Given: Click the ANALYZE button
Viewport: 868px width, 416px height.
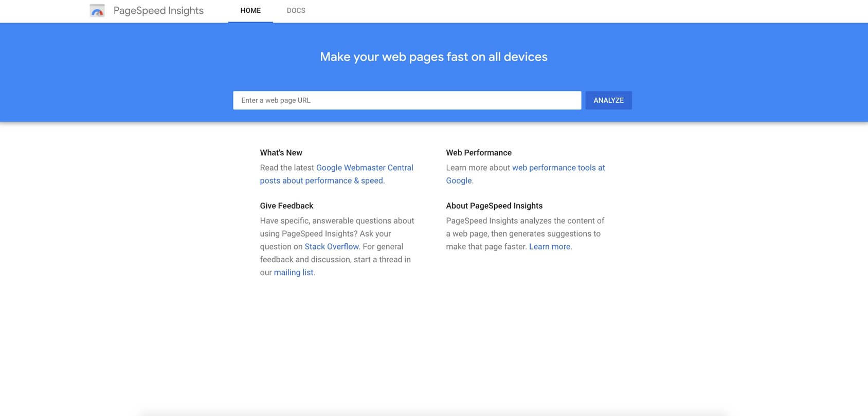Looking at the screenshot, I should click(609, 100).
